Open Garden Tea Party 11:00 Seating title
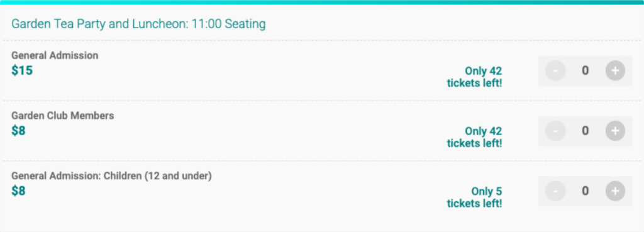 (138, 25)
